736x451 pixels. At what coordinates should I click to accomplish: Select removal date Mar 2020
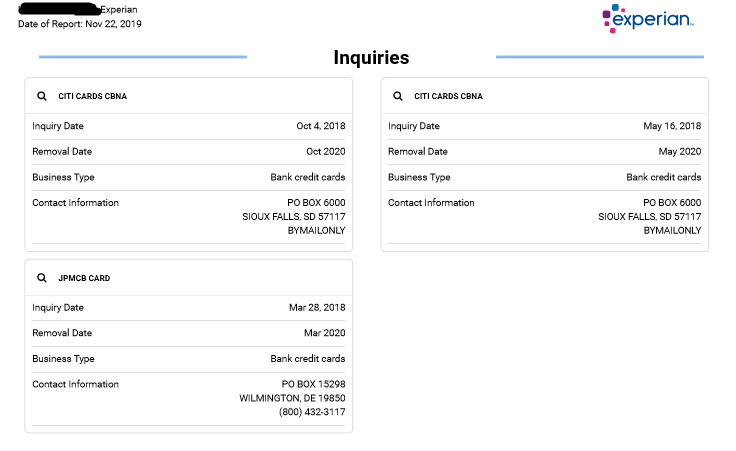(324, 333)
